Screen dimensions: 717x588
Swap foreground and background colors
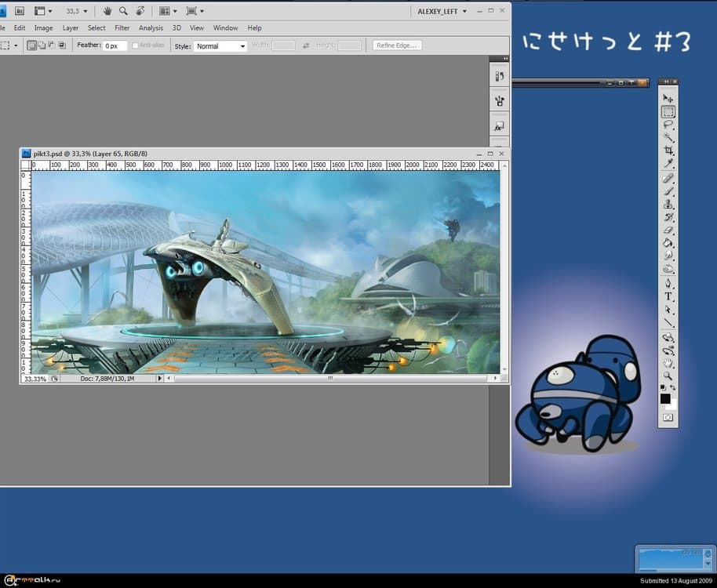pos(673,388)
